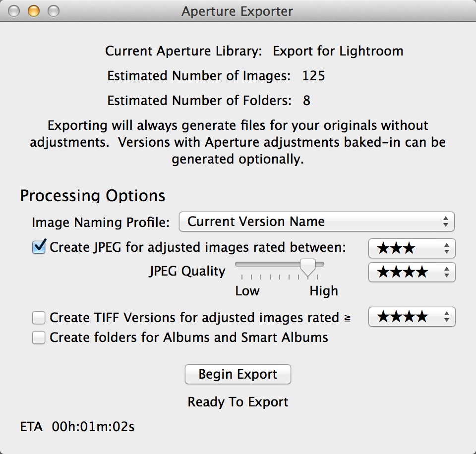Uncheck Create JPEG for adjusted images

pos(39,247)
